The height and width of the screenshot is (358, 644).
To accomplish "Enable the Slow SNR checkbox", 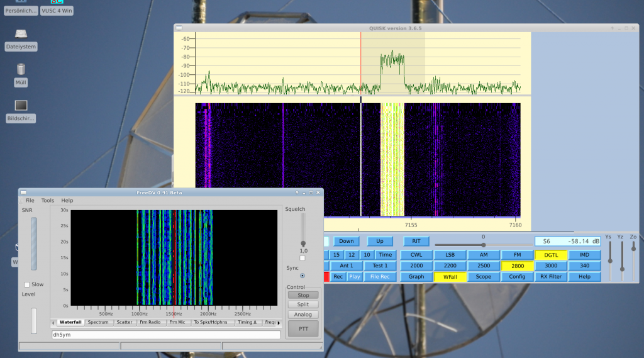I will (26, 284).
